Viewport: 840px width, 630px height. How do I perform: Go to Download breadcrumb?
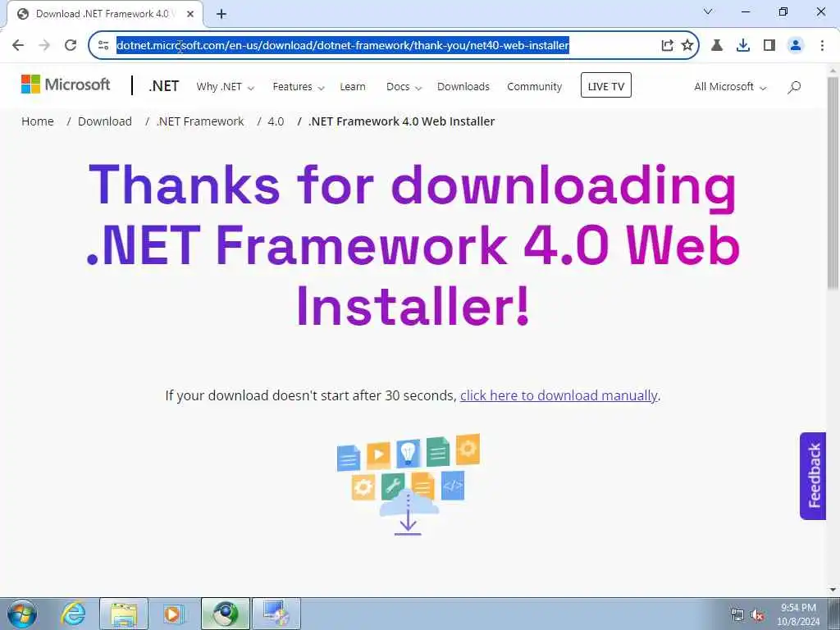point(104,121)
